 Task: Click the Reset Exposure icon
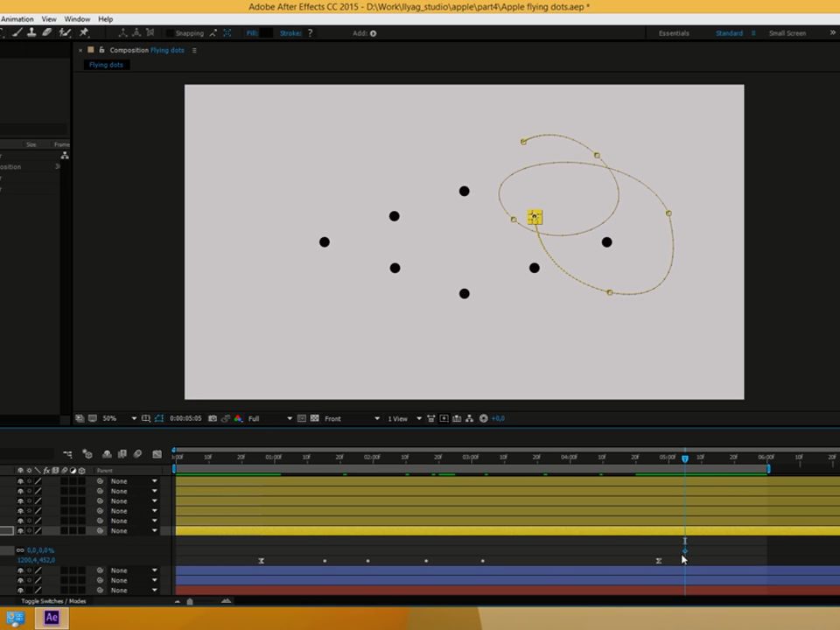pos(484,418)
